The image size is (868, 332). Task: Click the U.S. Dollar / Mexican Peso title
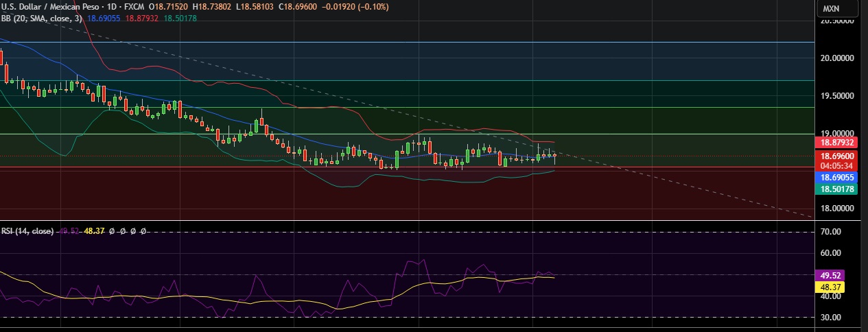[49, 7]
